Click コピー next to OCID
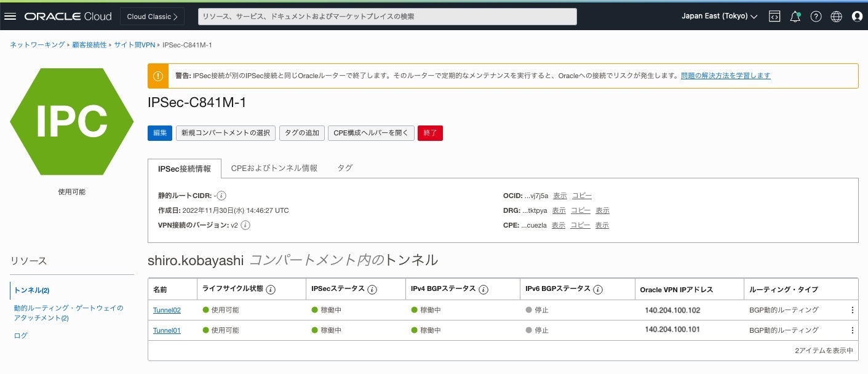The width and height of the screenshot is (868, 374). (582, 196)
